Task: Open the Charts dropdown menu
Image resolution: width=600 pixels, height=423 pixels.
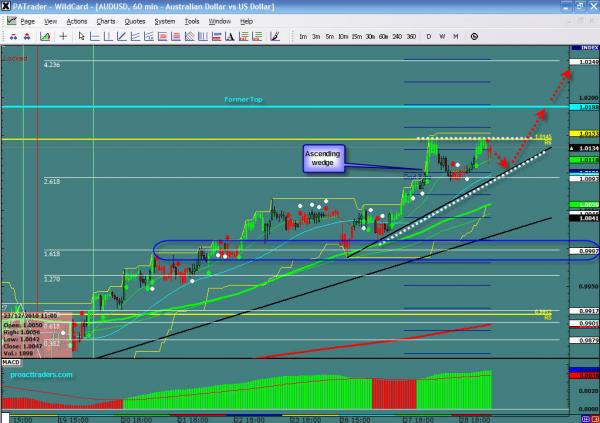Action: [x=105, y=20]
